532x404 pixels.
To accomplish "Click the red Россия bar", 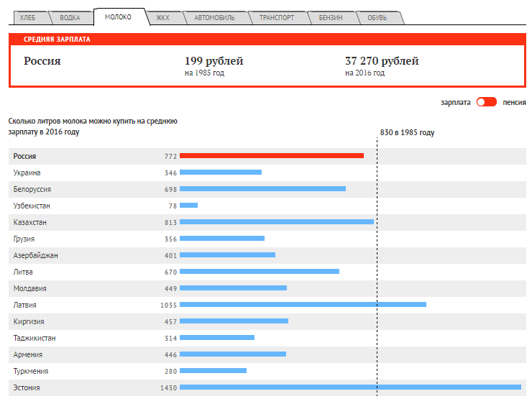I will [x=271, y=156].
